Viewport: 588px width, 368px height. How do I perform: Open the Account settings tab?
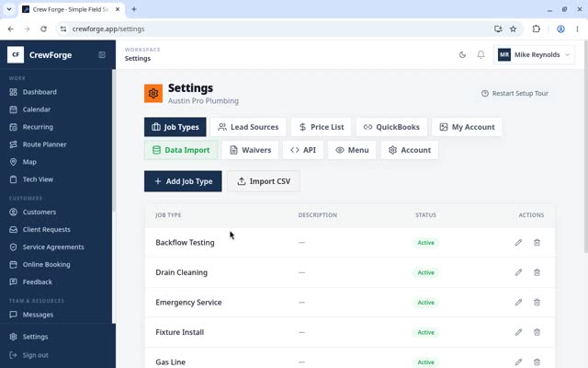tap(410, 150)
